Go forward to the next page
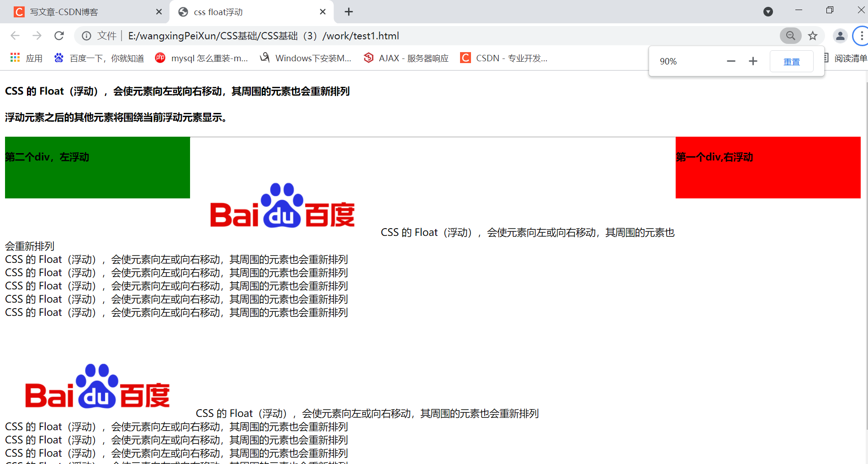The width and height of the screenshot is (868, 464). tap(37, 36)
